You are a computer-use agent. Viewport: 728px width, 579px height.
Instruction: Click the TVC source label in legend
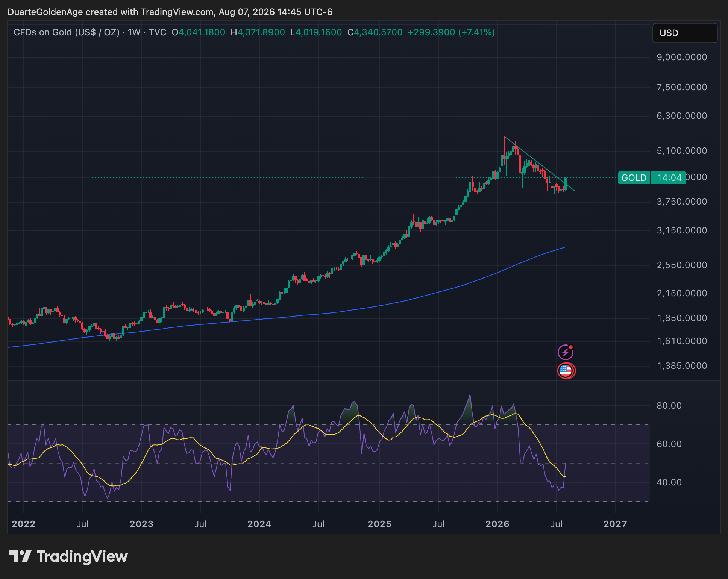tap(157, 32)
